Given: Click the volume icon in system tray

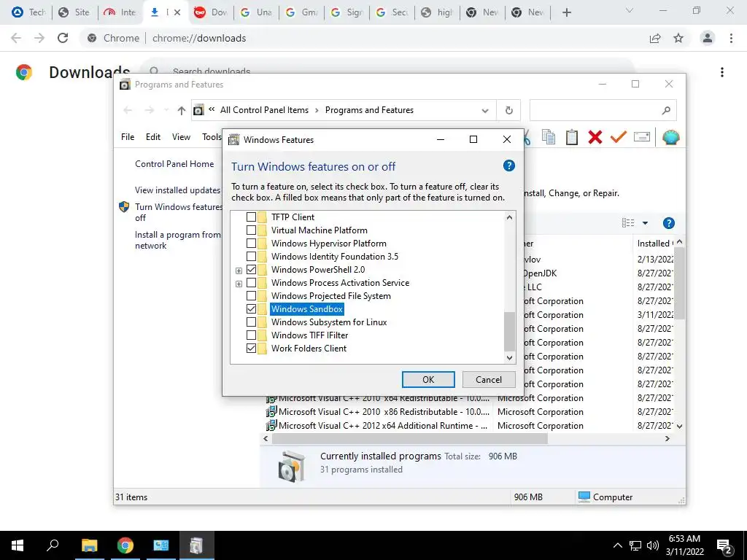Looking at the screenshot, I should (x=653, y=545).
